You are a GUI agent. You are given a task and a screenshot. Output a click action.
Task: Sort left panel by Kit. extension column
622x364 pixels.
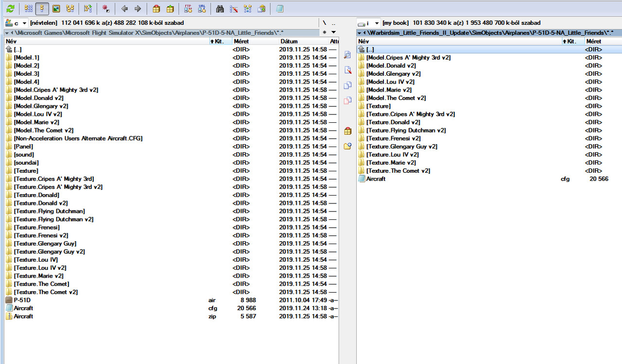pos(220,41)
